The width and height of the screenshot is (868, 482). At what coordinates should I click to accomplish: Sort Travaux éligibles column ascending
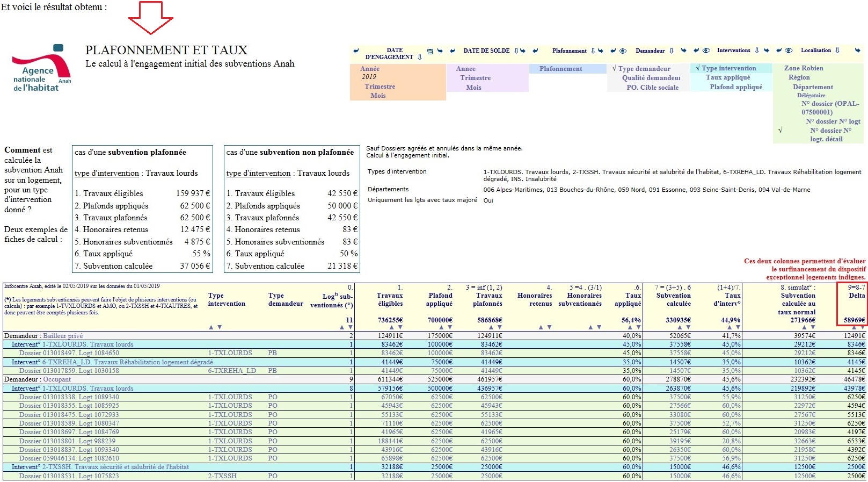(x=392, y=327)
